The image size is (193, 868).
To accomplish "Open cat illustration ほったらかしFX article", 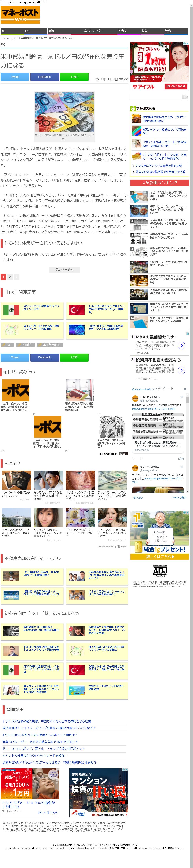I will tap(32, 330).
